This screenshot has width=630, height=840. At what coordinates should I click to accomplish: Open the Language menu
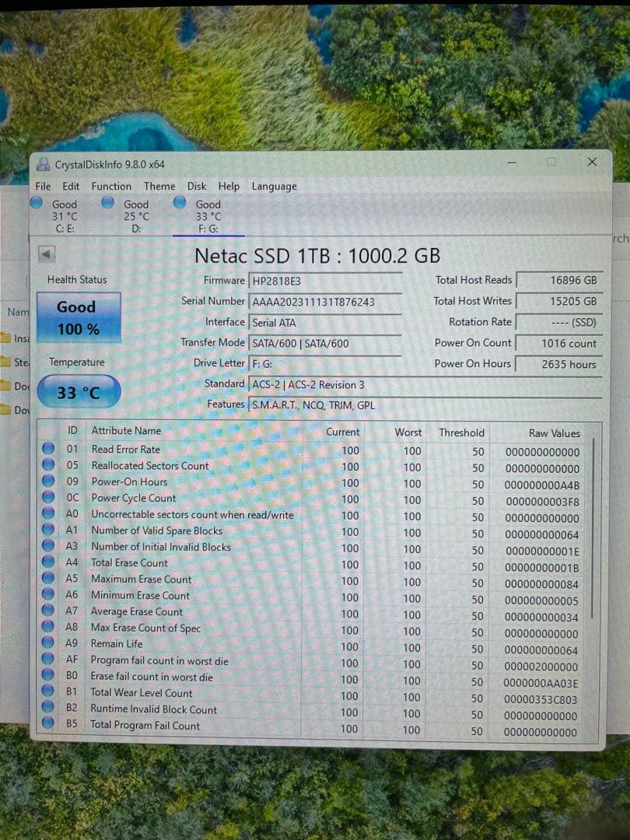pyautogui.click(x=274, y=187)
